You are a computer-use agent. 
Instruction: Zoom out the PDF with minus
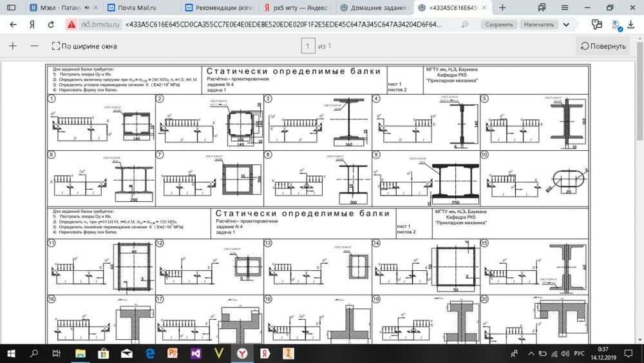click(35, 46)
